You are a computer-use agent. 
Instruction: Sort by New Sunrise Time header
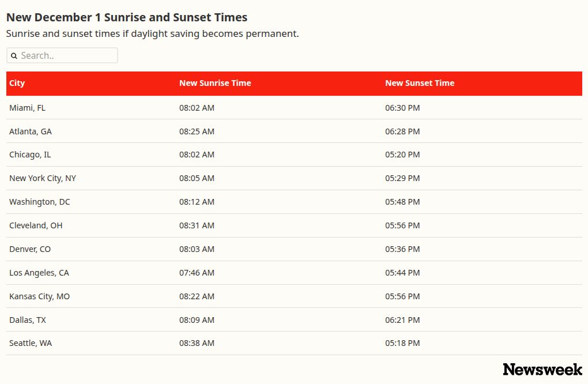click(x=215, y=83)
